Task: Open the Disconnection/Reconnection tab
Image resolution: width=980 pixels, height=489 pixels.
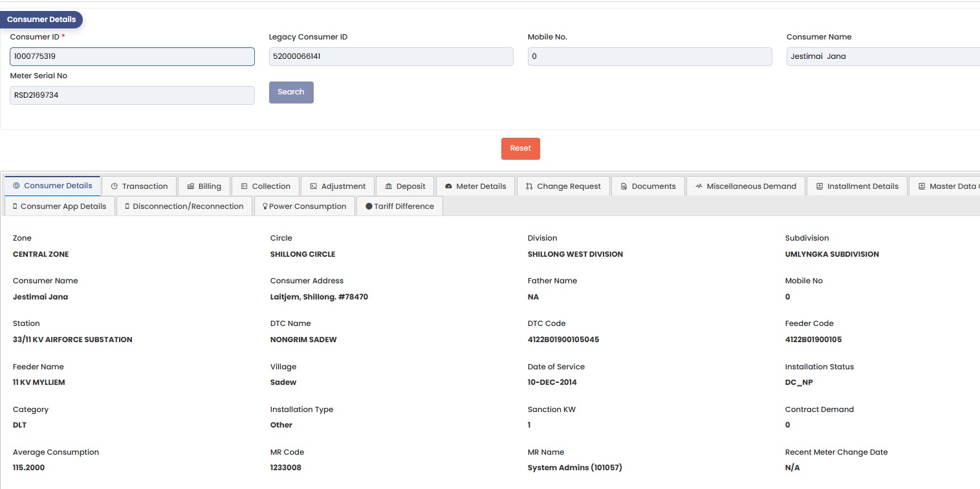Action: pyautogui.click(x=184, y=206)
